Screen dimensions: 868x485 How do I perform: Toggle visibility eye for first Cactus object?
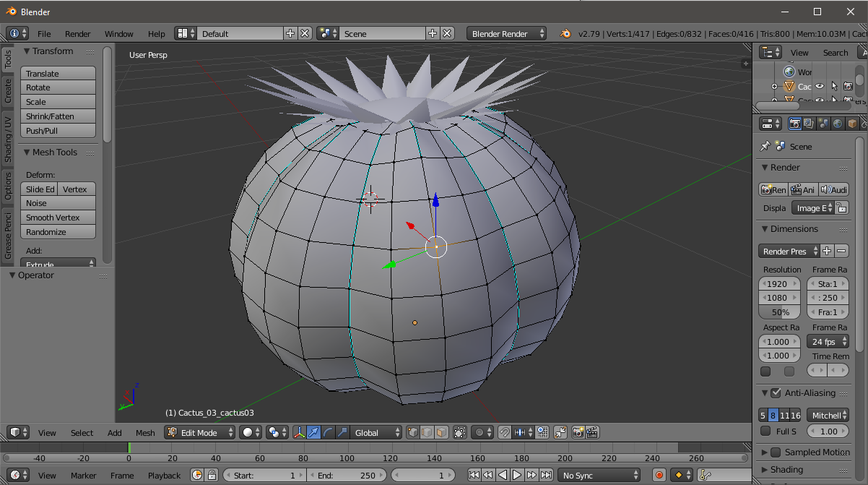[x=820, y=86]
